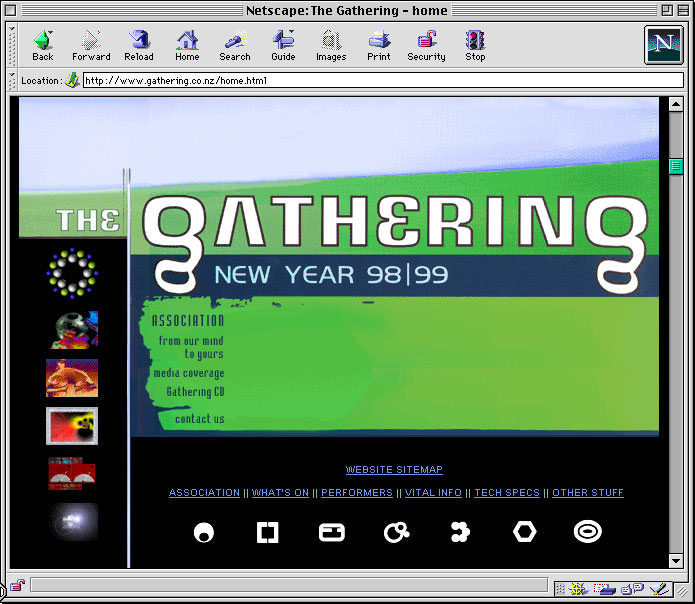Open the WEBSITE SITEMAP link
Viewport: 695px width, 604px height.
tap(394, 470)
